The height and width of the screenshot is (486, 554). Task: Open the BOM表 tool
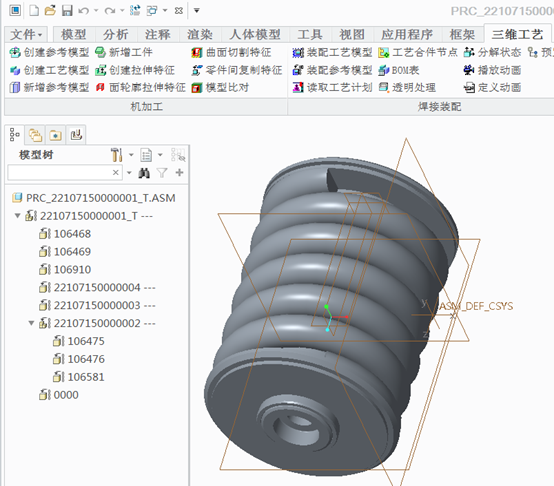coord(399,70)
